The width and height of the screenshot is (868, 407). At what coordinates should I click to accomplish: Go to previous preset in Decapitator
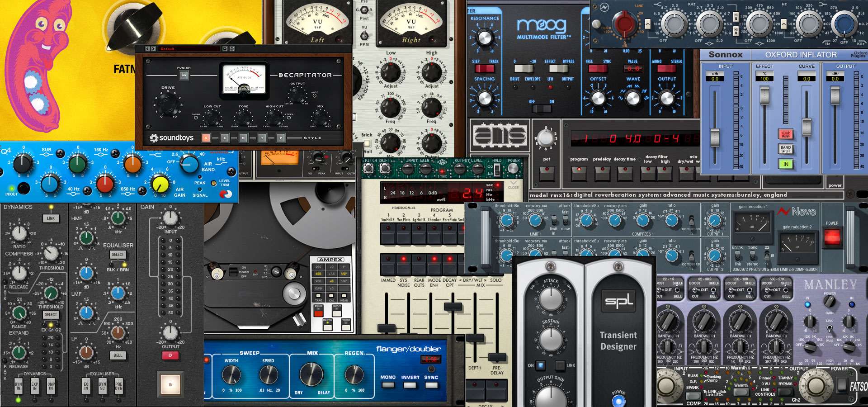pyautogui.click(x=148, y=48)
